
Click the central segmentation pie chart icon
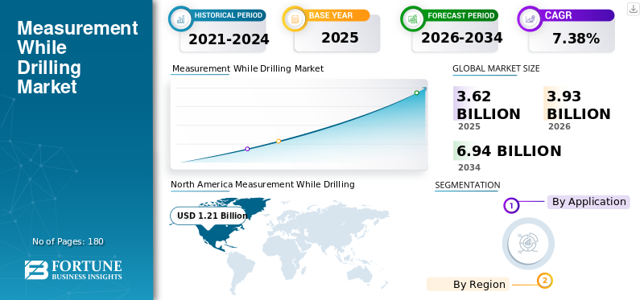point(528,243)
